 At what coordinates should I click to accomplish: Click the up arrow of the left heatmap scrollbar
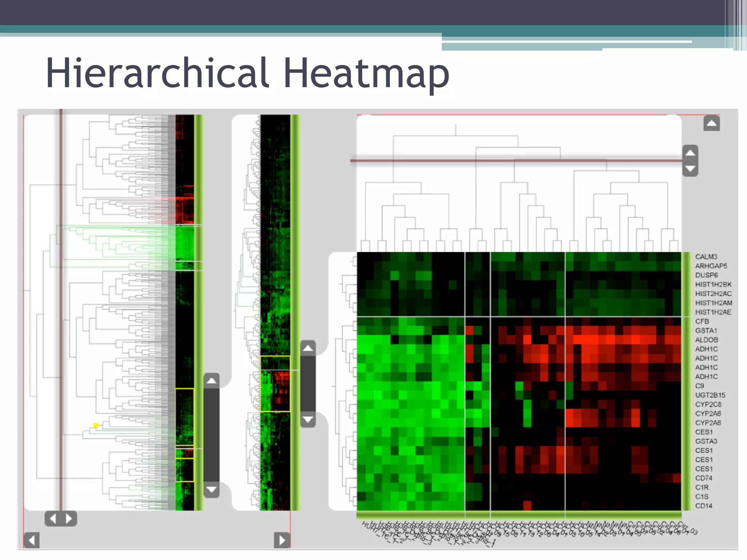[x=212, y=381]
